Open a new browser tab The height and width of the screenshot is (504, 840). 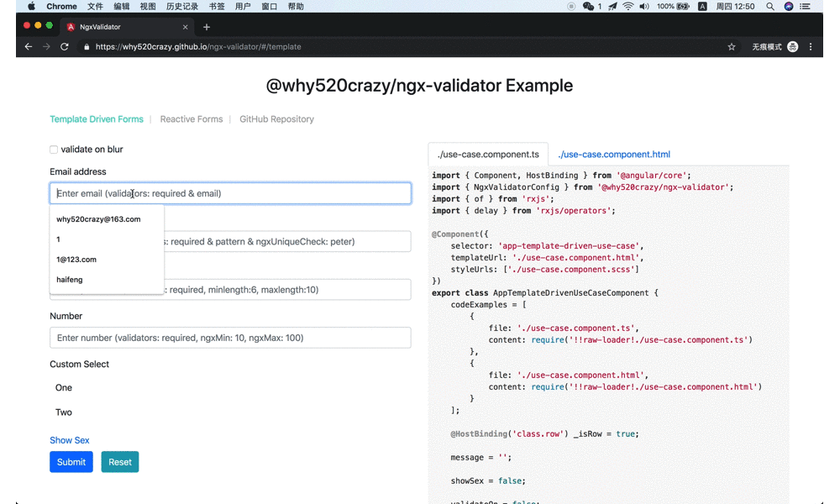click(207, 27)
